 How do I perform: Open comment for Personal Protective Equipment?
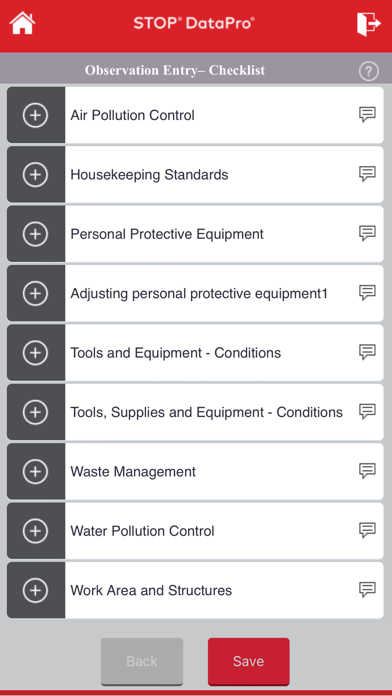(x=367, y=233)
